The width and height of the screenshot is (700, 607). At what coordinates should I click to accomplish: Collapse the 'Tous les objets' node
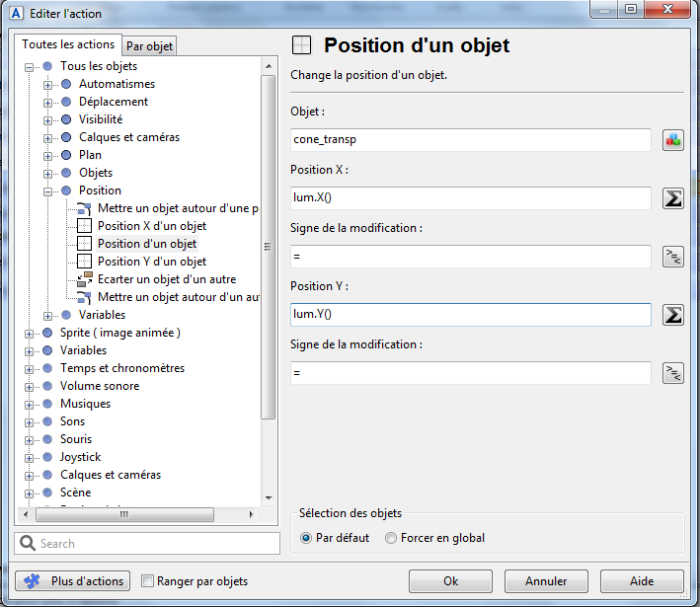[29, 67]
